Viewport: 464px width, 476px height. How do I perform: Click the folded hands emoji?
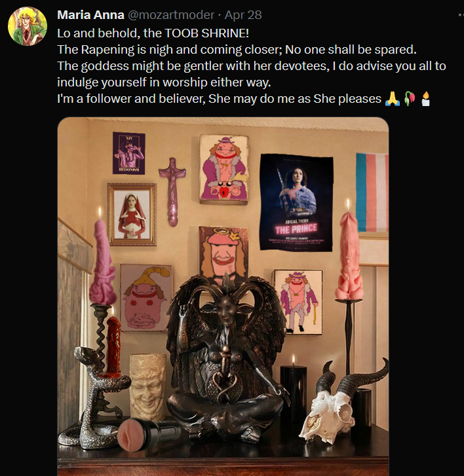point(393,99)
